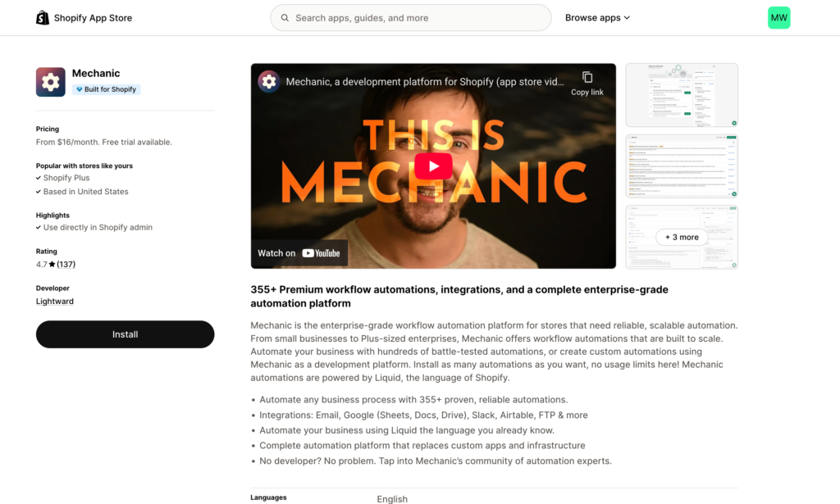Click the search apps input field
The image size is (840, 504).
pos(410,17)
